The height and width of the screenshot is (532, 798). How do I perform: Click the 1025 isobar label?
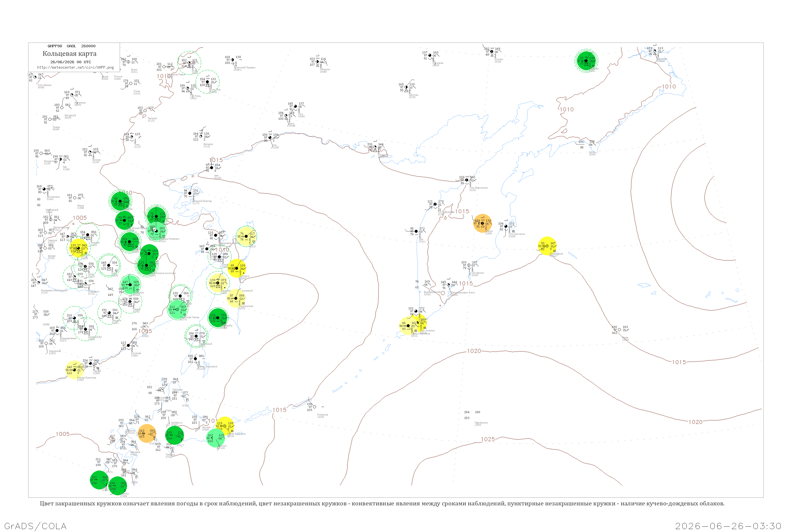pos(488,439)
